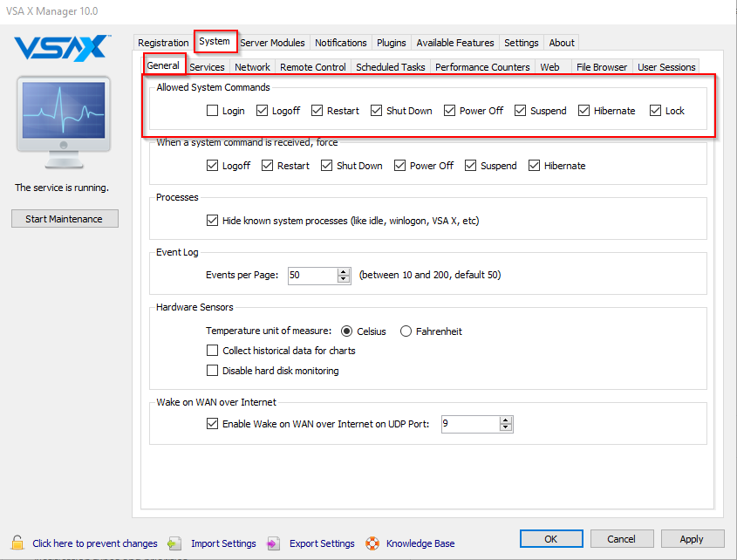Uncheck Shut Down under Allowed System Commands
737x560 pixels.
tap(377, 111)
